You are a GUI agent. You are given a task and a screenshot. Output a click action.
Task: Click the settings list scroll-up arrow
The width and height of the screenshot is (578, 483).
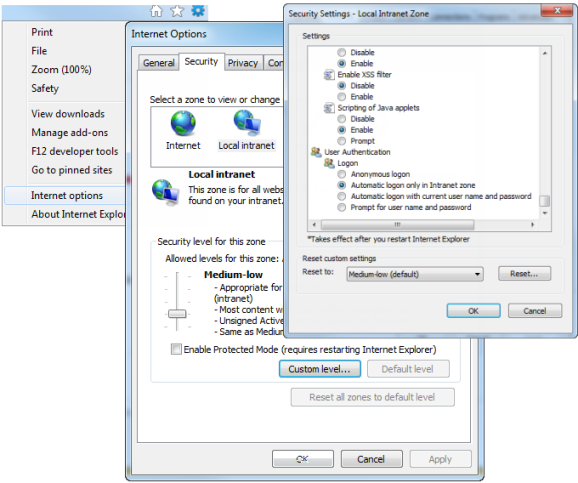coord(545,53)
